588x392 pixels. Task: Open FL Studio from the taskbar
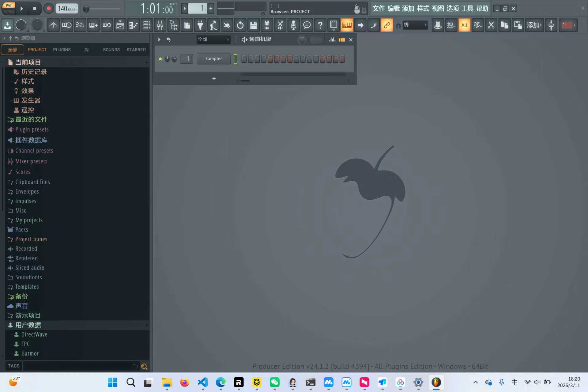[436, 383]
